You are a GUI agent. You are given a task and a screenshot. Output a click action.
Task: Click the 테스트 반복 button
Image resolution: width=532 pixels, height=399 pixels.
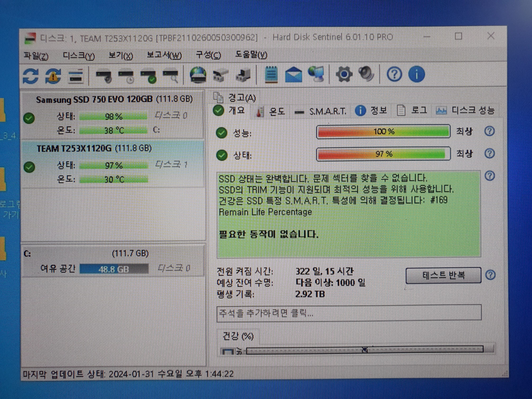point(443,275)
